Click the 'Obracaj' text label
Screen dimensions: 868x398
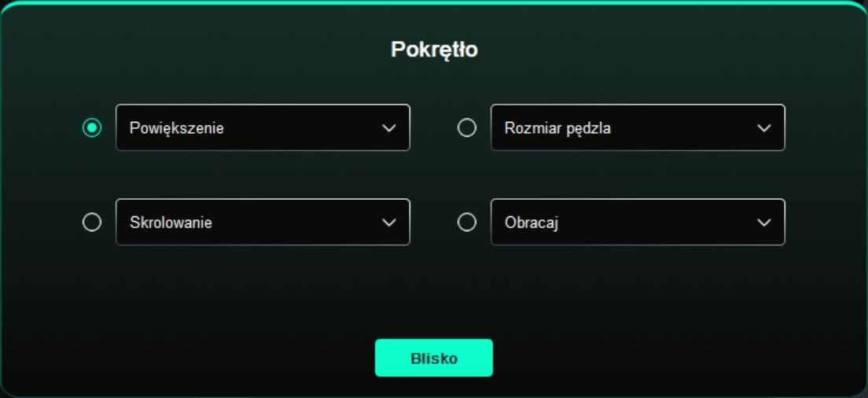point(531,223)
